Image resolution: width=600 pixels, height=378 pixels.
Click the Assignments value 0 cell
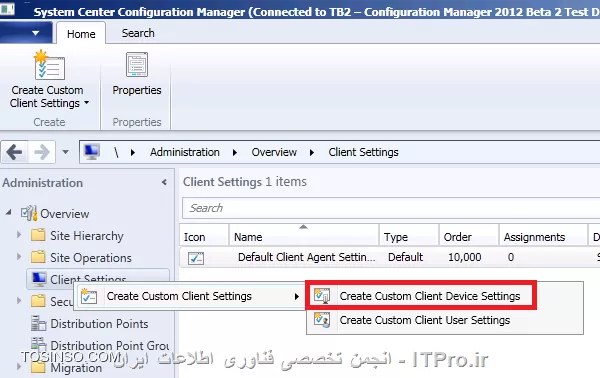[511, 257]
